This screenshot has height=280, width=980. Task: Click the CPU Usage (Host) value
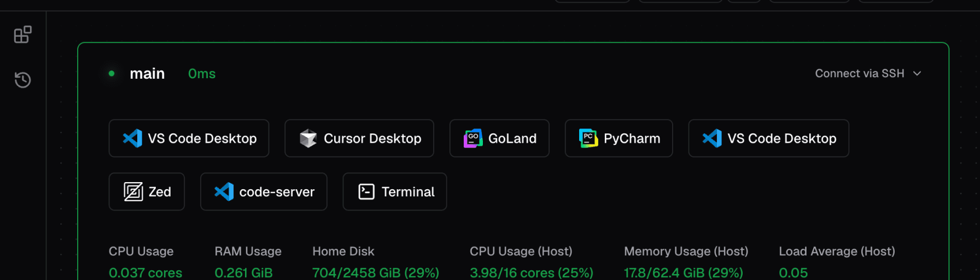(532, 272)
